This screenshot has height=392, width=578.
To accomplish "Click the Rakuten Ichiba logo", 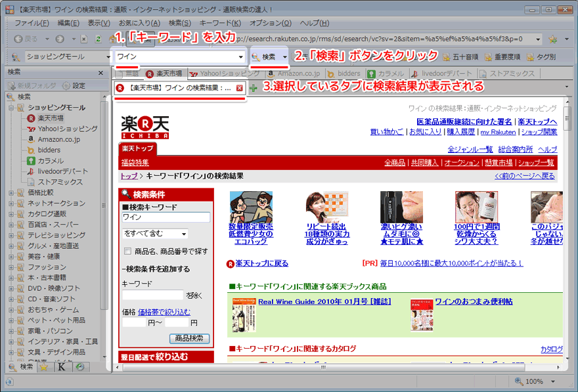I will [x=145, y=127].
